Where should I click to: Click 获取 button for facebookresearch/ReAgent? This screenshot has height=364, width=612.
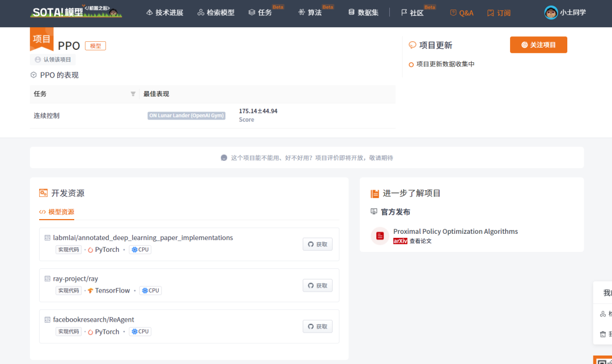coord(317,327)
